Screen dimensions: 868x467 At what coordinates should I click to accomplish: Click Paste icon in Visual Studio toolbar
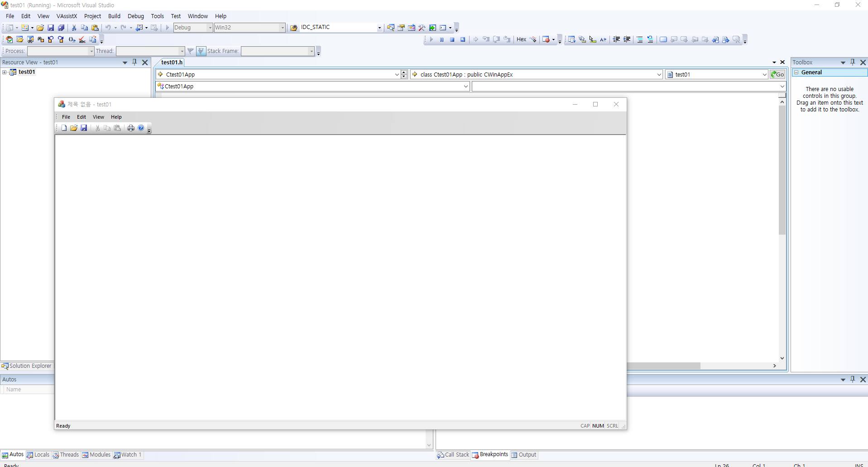click(95, 28)
